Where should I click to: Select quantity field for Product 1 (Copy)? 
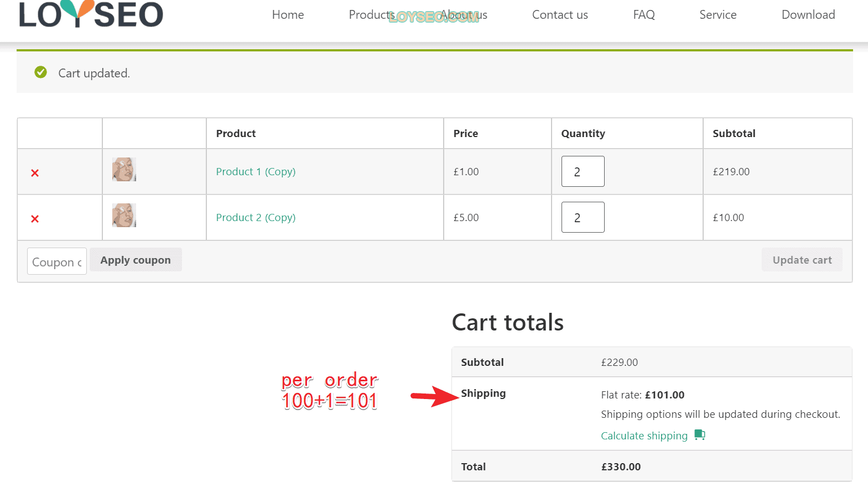click(583, 171)
